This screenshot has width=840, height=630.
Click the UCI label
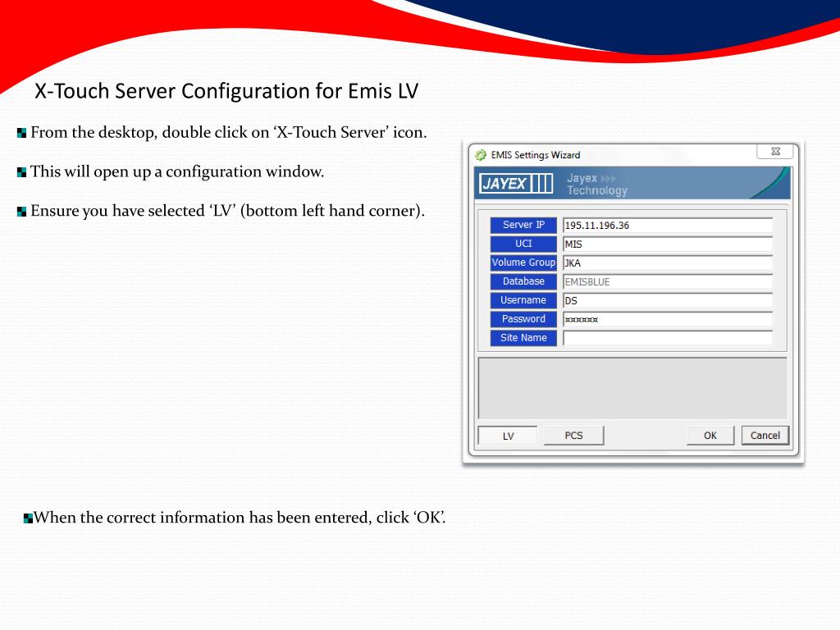click(x=523, y=244)
